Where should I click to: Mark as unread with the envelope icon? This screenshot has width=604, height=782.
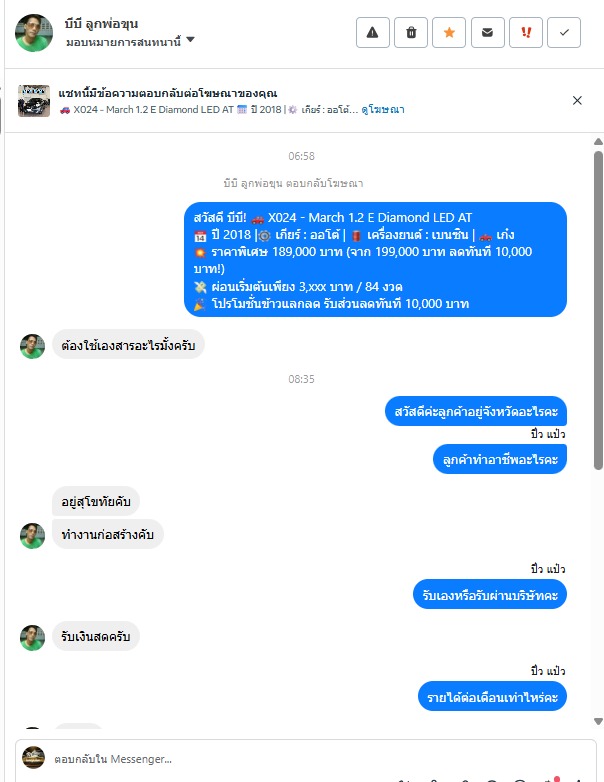coord(487,32)
